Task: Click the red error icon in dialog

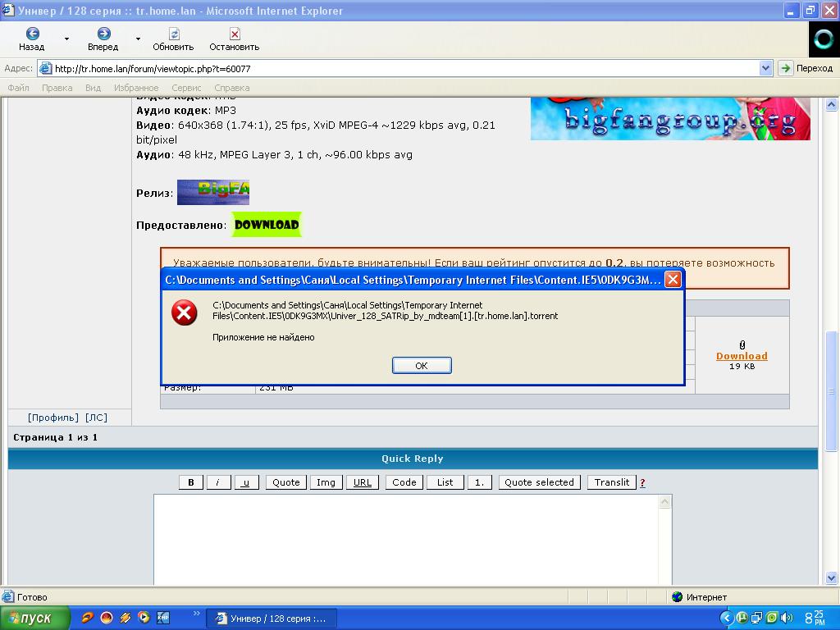Action: [185, 313]
